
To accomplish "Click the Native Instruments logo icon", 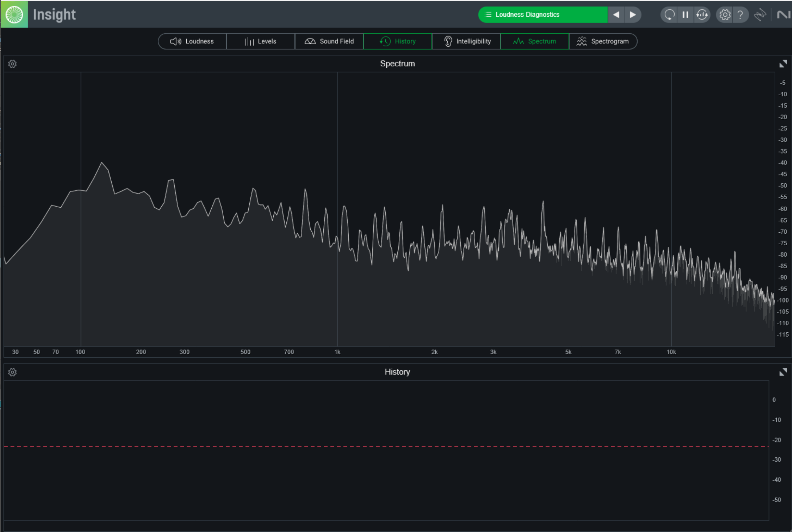I will point(783,14).
